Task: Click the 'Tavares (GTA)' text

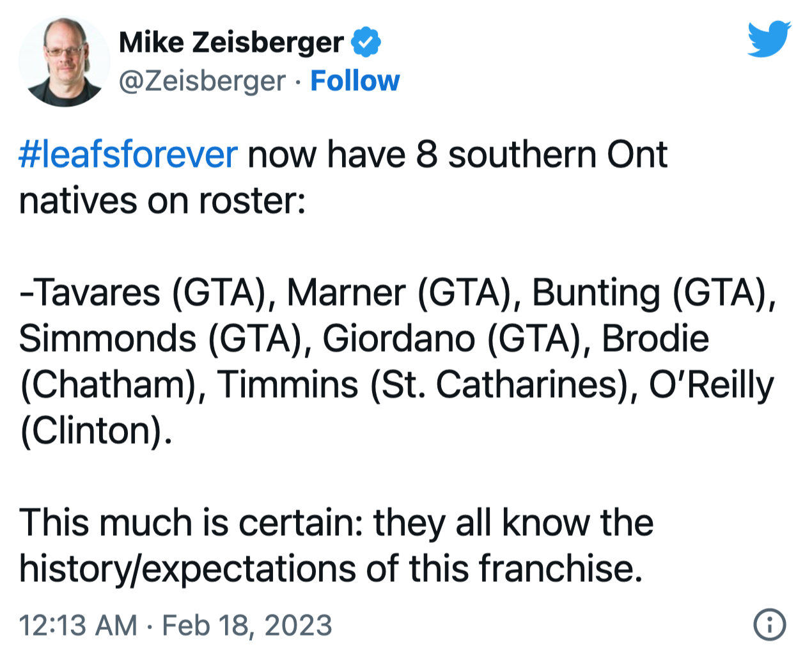Action: 147,293
